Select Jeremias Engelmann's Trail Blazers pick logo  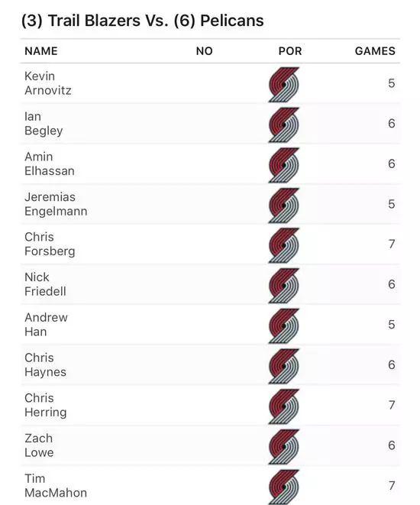point(284,206)
